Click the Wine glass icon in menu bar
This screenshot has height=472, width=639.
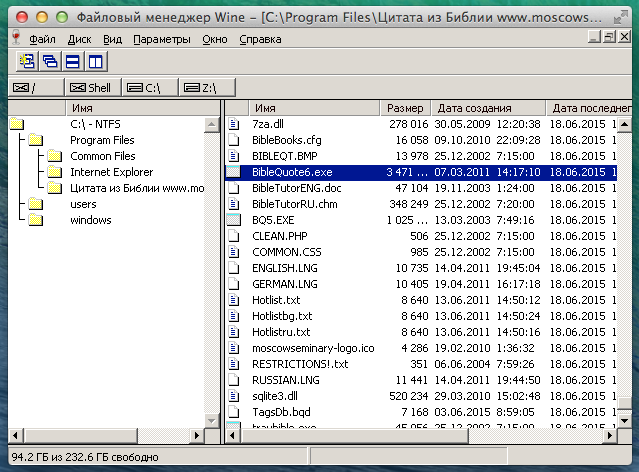tap(14, 38)
